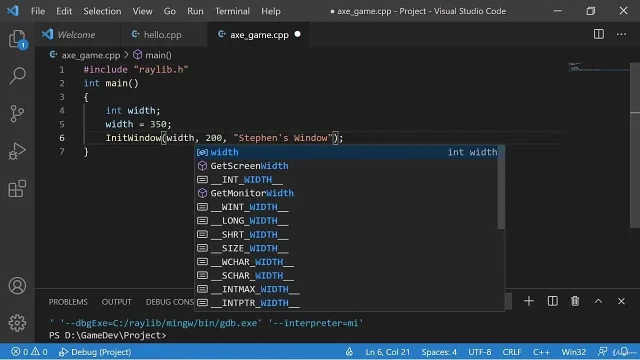Click the suggestion list scrollbar
Image resolution: width=640 pixels, height=360 pixels.
click(501, 187)
